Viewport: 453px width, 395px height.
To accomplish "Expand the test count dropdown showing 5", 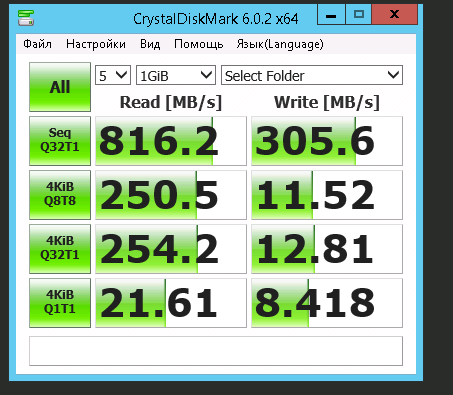I will pyautogui.click(x=113, y=75).
